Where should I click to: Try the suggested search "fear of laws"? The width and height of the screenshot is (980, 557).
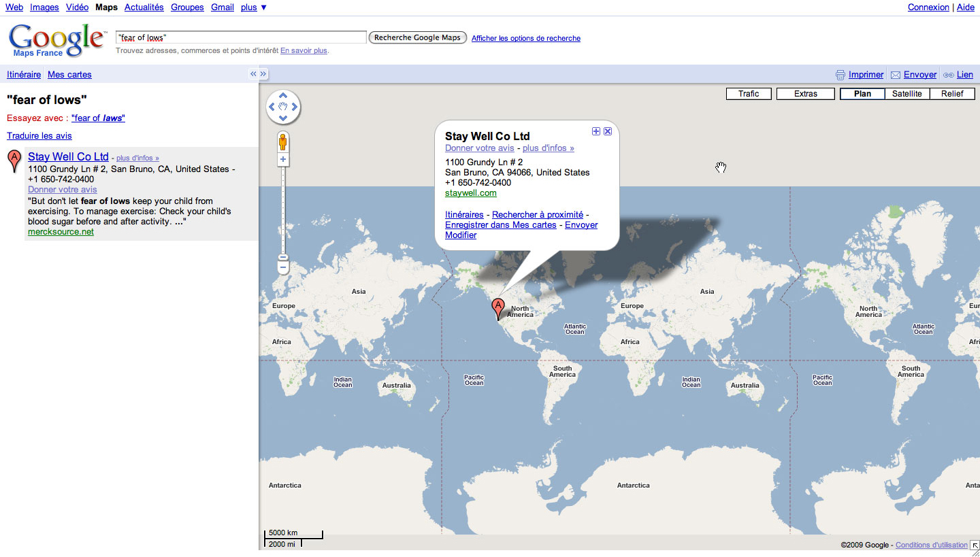(98, 118)
